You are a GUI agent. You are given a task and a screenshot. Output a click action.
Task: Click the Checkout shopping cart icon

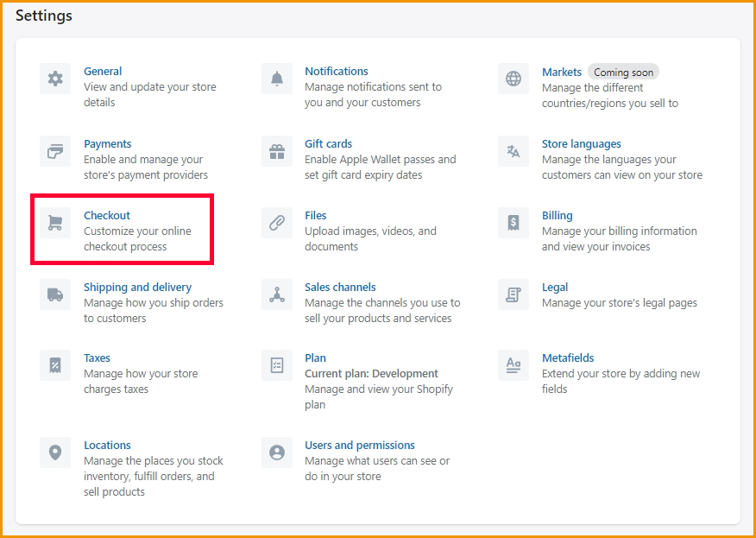coord(55,223)
